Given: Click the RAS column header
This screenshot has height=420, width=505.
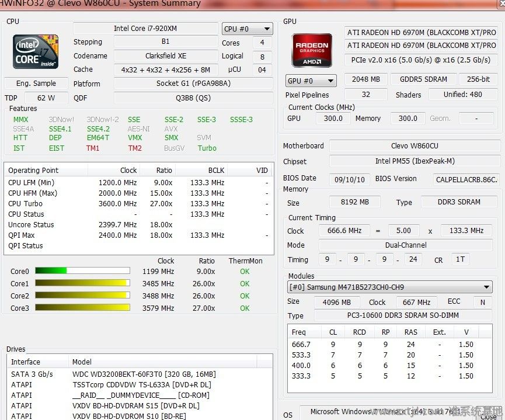Looking at the screenshot, I should point(410,332).
